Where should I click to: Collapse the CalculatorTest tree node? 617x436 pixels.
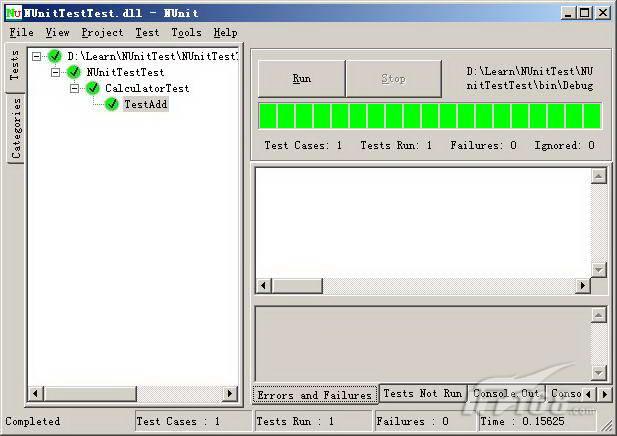point(74,88)
